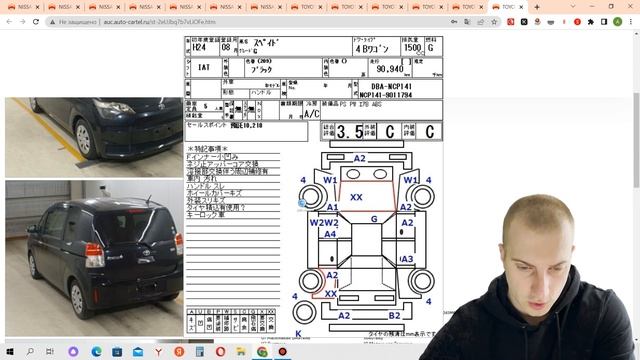
Task: Translate this page via address bar icon
Action: 467,22
